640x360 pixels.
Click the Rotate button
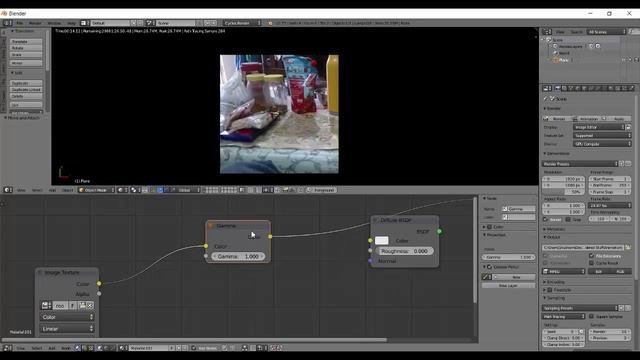click(26, 48)
